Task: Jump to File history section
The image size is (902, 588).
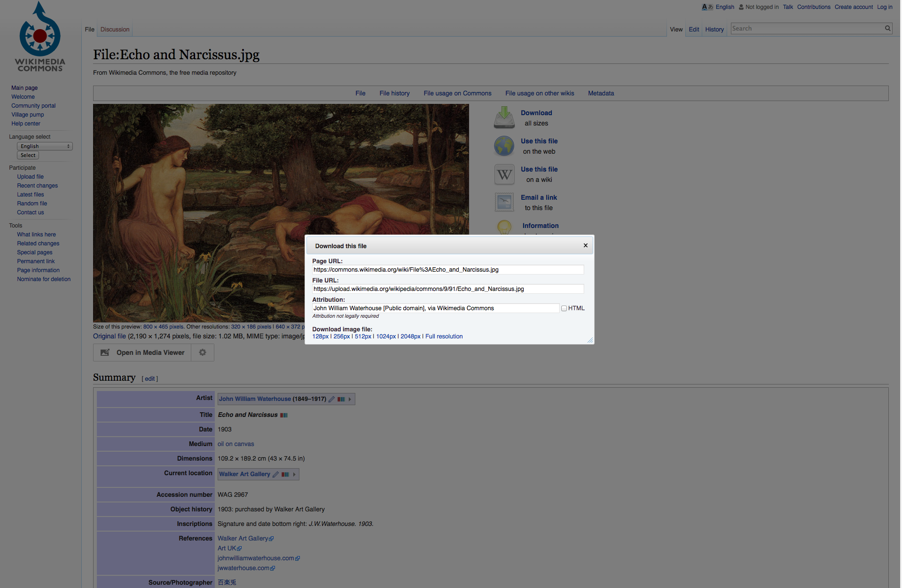Action: pyautogui.click(x=394, y=93)
